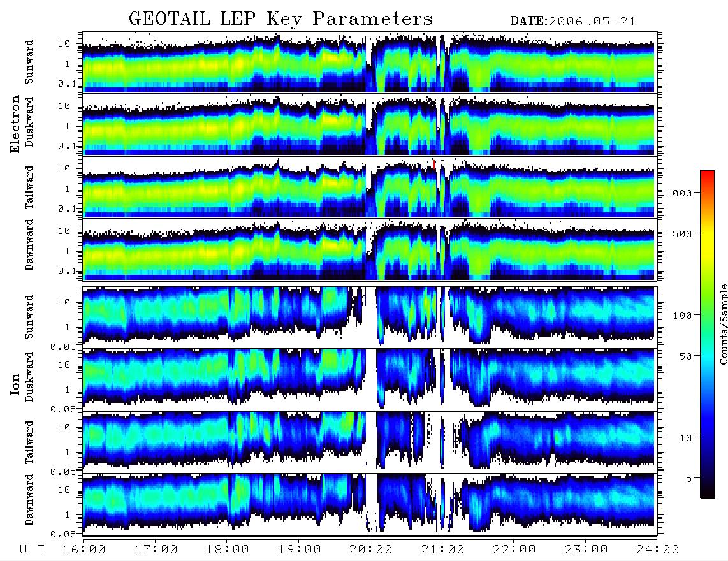Click inside the Electron Sunward spectrogram
The image size is (728, 561).
370,62
